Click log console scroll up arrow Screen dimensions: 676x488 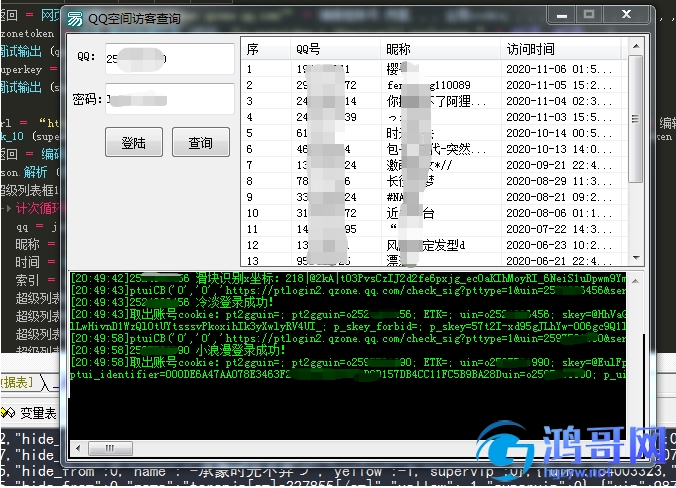pos(635,281)
